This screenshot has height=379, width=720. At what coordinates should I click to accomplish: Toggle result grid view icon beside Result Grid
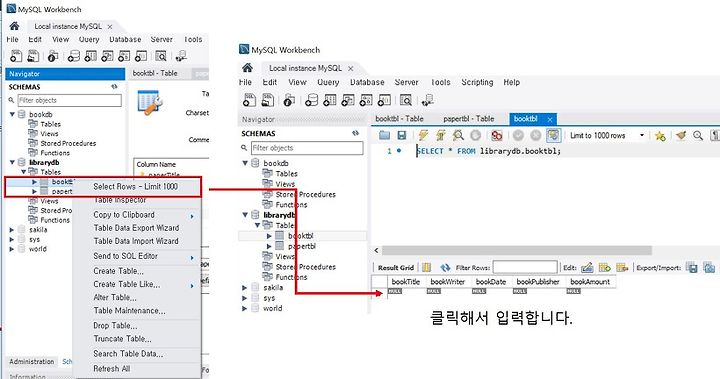point(427,267)
